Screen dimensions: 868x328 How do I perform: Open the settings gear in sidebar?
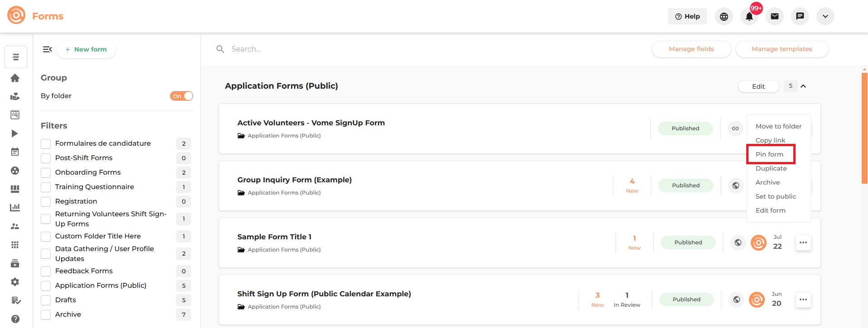click(x=15, y=282)
